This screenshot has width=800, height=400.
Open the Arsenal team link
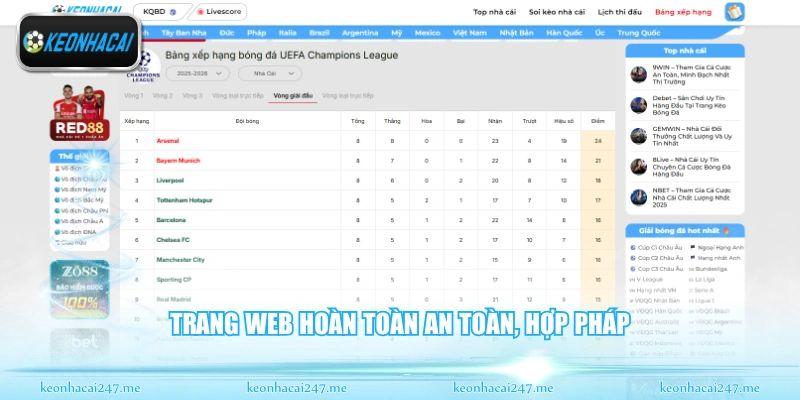click(x=168, y=141)
